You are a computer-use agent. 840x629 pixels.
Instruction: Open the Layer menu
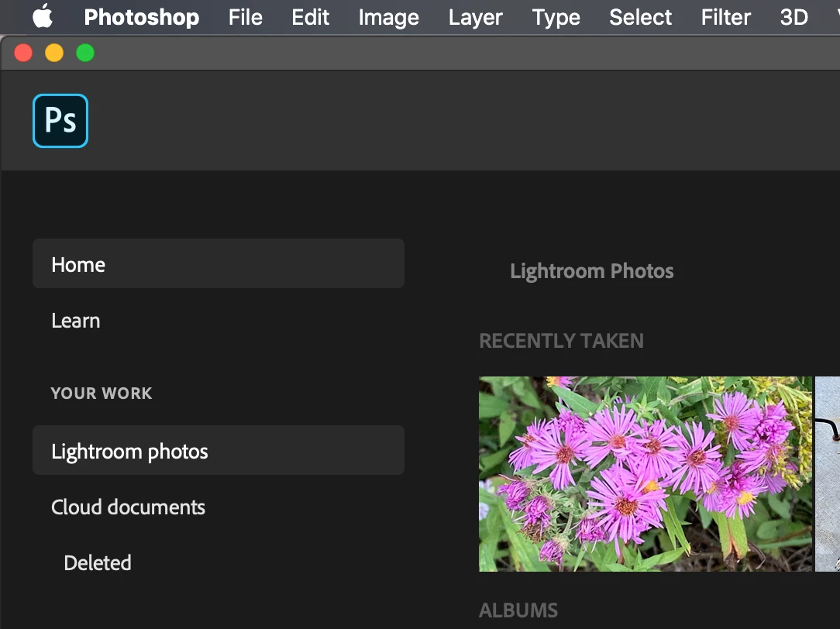coord(475,18)
